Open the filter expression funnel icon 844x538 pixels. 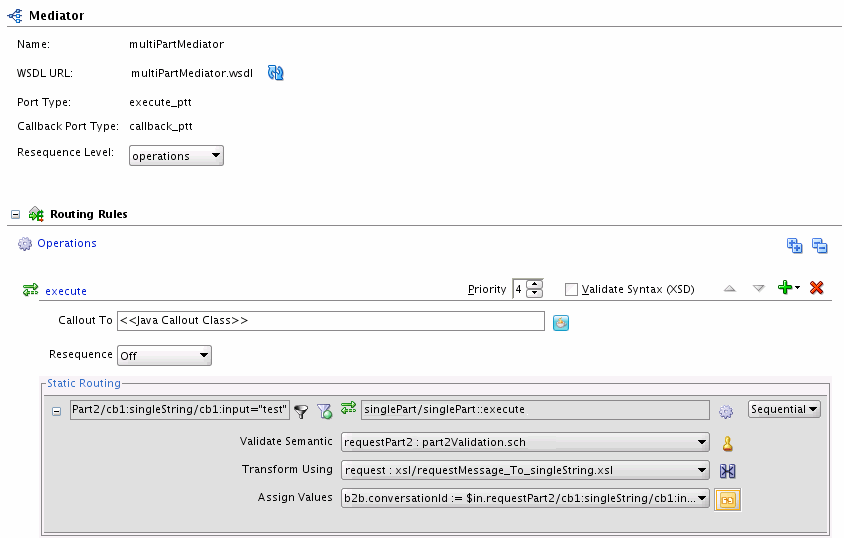301,412
